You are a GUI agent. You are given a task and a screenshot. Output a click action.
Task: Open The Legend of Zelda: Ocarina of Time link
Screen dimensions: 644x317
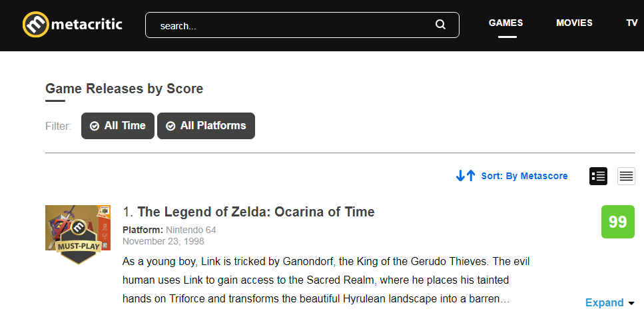(x=256, y=212)
